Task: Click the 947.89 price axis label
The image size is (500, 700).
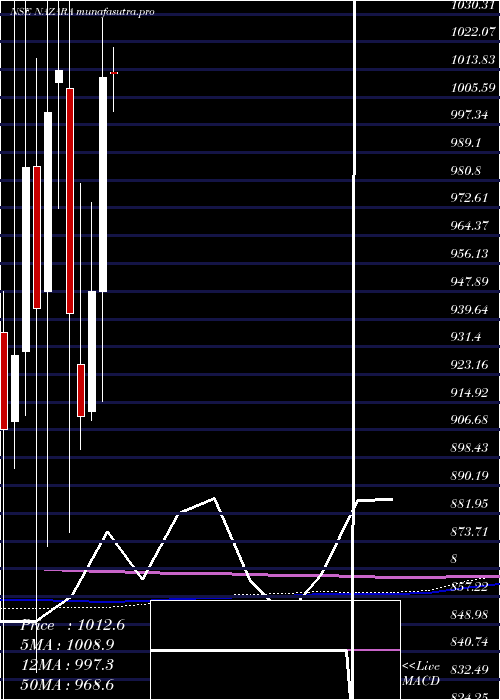Action: tap(469, 281)
